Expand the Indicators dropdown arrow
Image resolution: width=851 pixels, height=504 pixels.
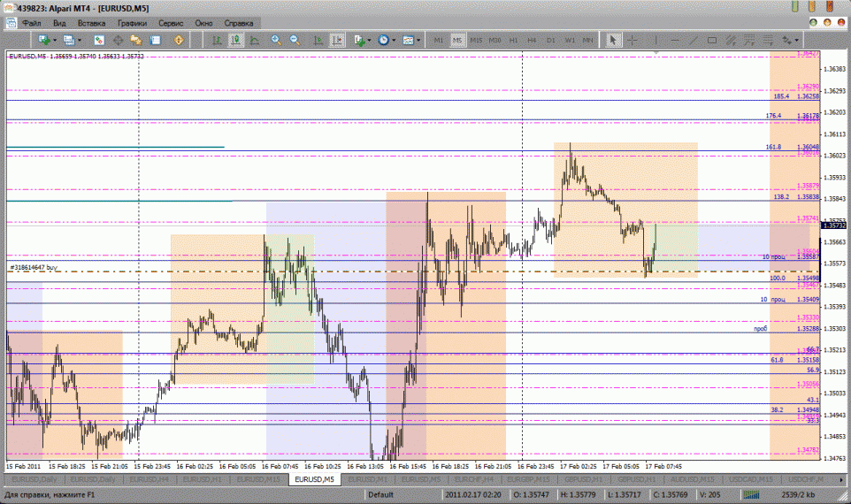tap(369, 40)
